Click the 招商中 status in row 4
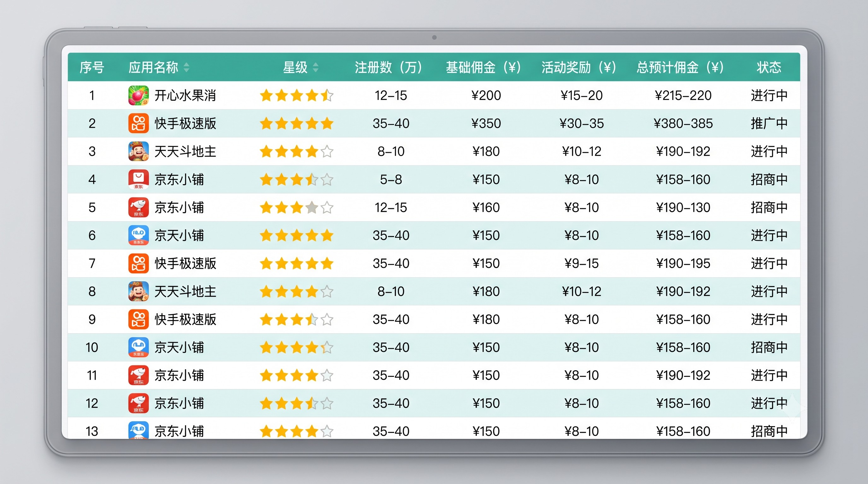 click(769, 179)
